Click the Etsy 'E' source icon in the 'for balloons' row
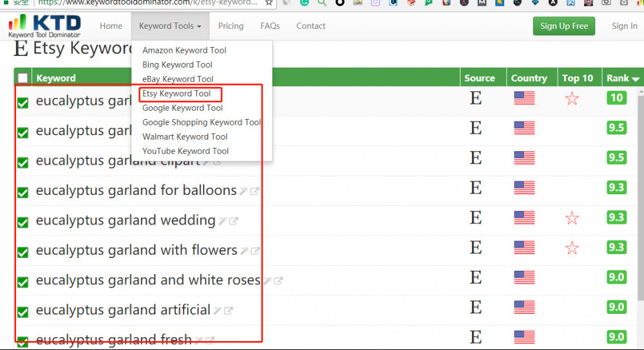Screen dimensions: 644x350 point(476,187)
